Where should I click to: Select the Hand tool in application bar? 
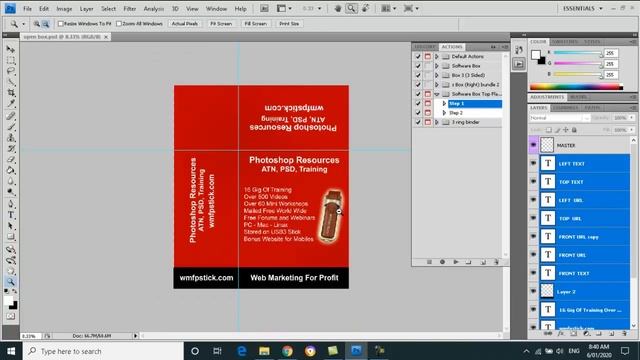(x=338, y=8)
